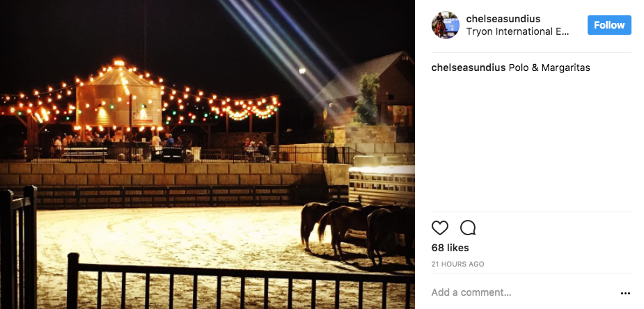Screen dimensions: 644x309
Task: Open the chelseasundius username in post header
Action: click(x=503, y=19)
